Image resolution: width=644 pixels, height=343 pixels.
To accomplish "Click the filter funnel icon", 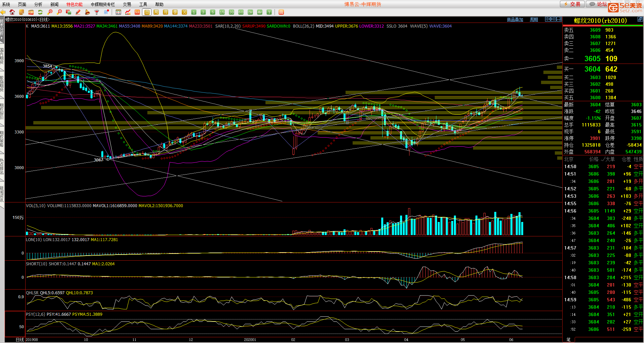I will tap(97, 12).
